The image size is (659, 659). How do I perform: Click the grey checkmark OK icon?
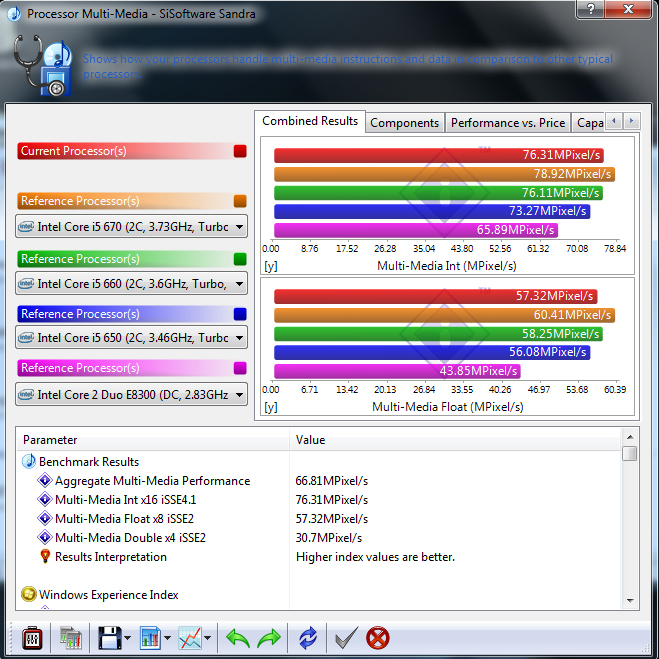(347, 638)
